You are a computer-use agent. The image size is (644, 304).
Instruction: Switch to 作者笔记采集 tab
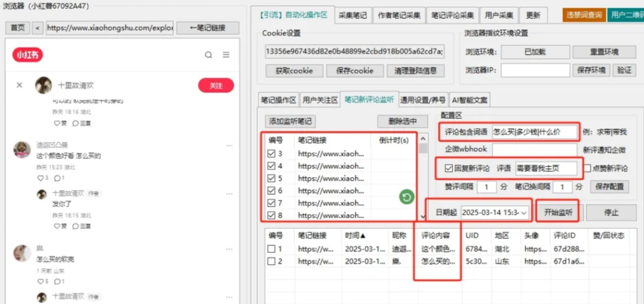[399, 15]
